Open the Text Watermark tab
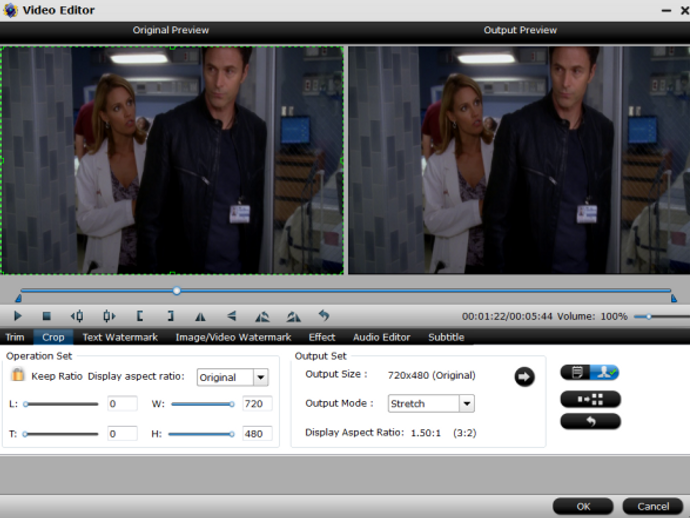 tap(120, 337)
